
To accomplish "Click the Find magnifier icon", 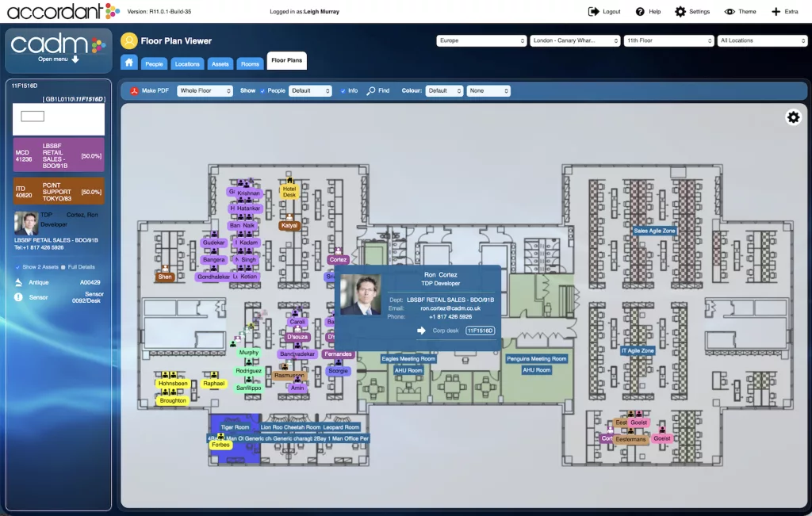I will pos(371,90).
